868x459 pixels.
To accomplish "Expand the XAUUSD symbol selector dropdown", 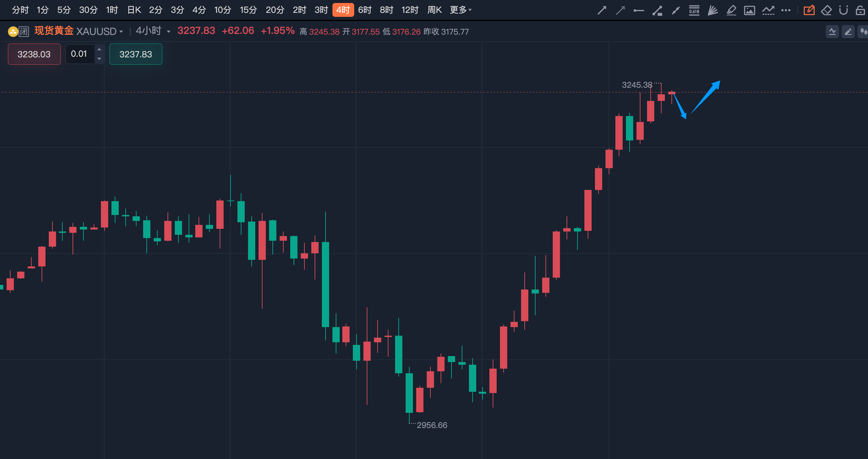I will [x=121, y=32].
